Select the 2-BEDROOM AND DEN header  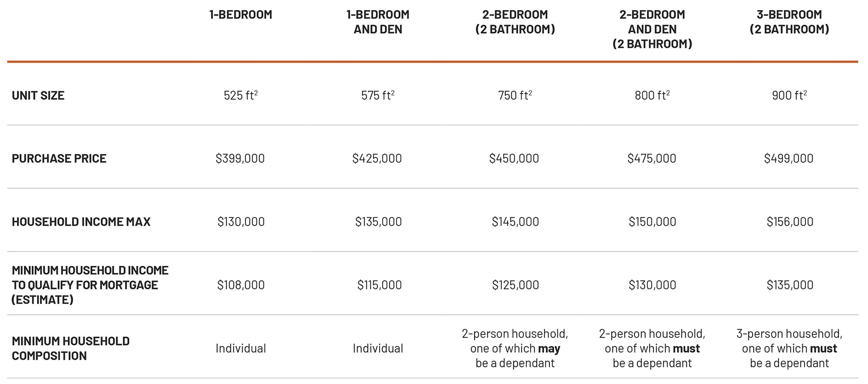coord(652,29)
